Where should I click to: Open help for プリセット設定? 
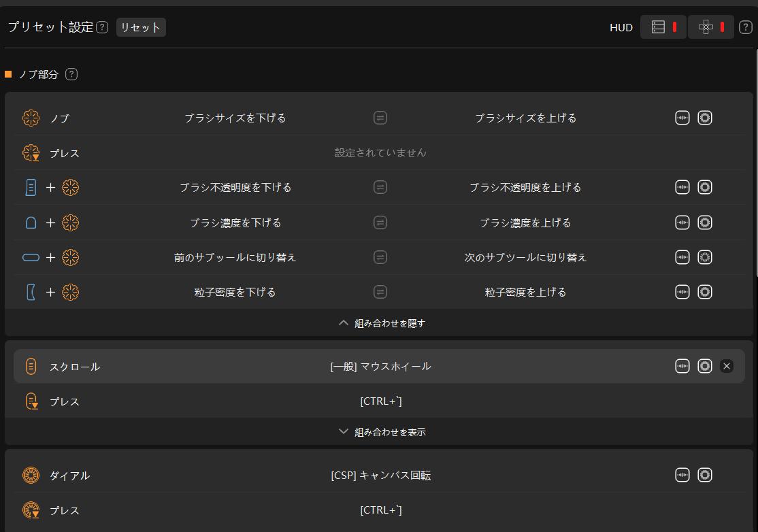(x=102, y=27)
